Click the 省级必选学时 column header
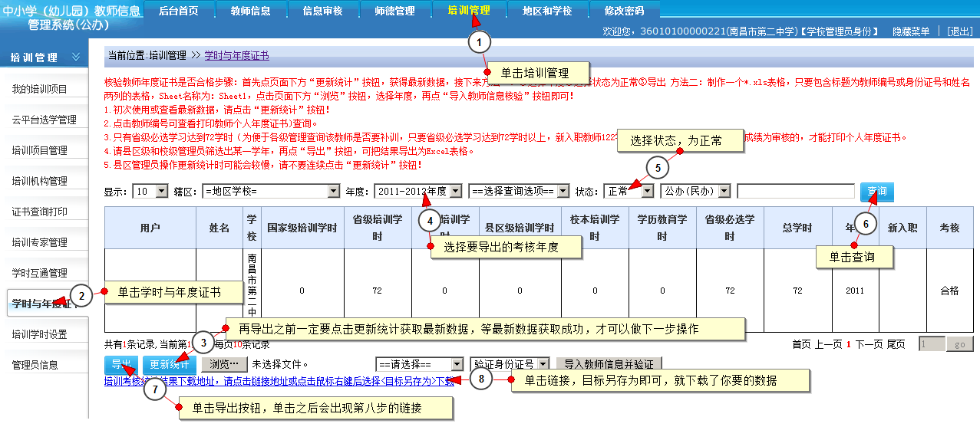This screenshot has height=427, width=980. pyautogui.click(x=730, y=227)
